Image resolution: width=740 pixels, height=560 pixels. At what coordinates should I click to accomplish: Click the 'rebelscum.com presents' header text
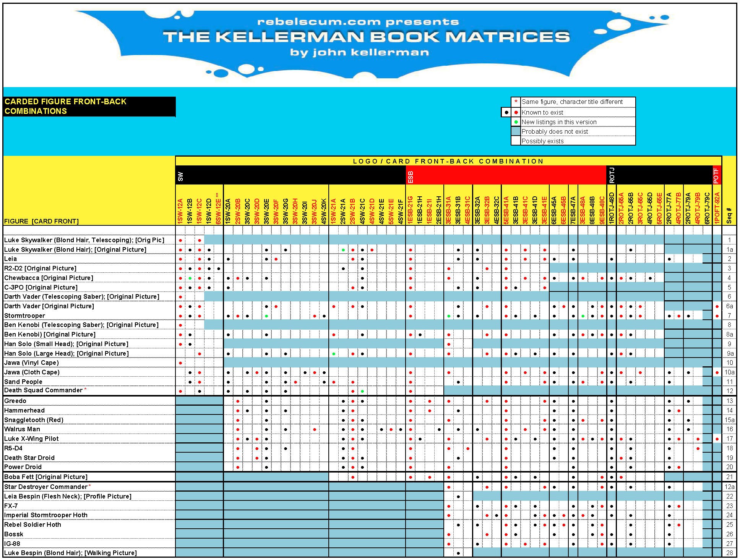coord(358,22)
